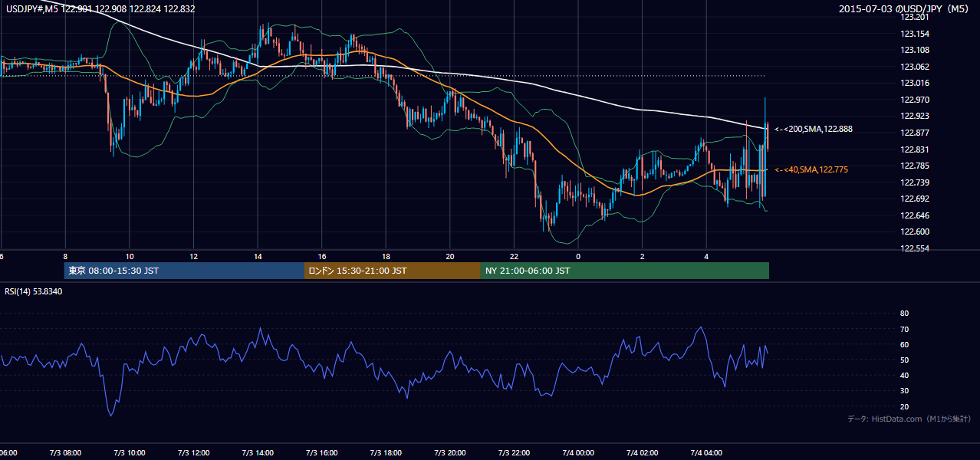Screen dimensions: 980x460
Task: Click the hour 14 label under price chart
Action: (258, 256)
